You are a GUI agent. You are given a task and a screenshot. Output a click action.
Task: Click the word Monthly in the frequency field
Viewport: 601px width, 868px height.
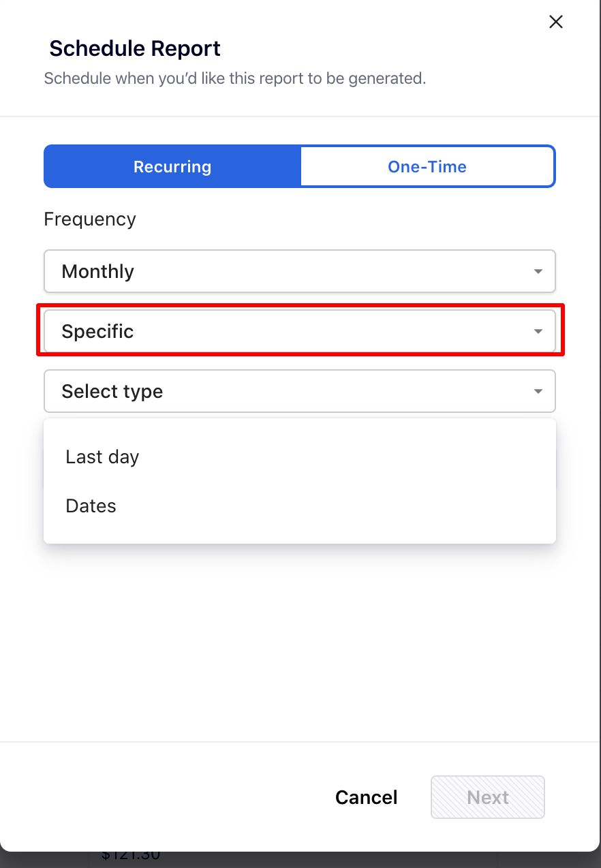pyautogui.click(x=98, y=272)
